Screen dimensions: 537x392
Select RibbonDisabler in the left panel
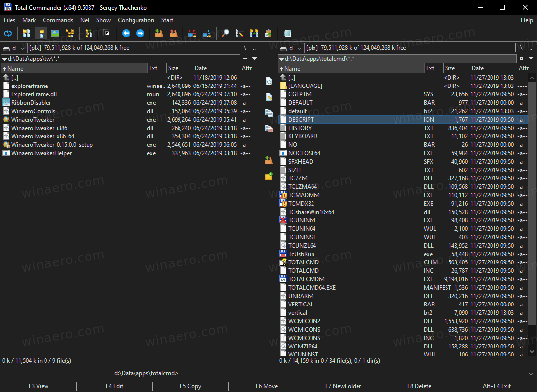pyautogui.click(x=127, y=103)
